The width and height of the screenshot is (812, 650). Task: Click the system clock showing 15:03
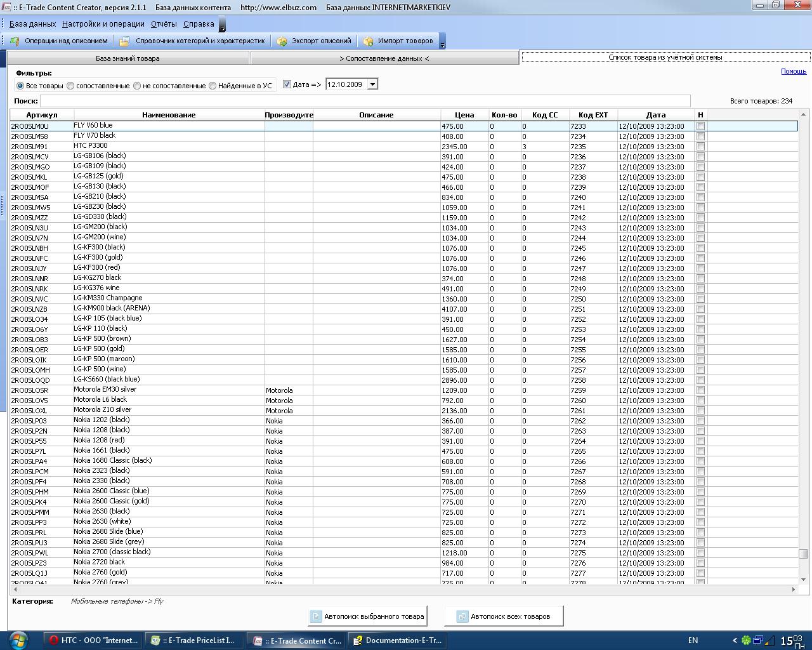click(792, 640)
